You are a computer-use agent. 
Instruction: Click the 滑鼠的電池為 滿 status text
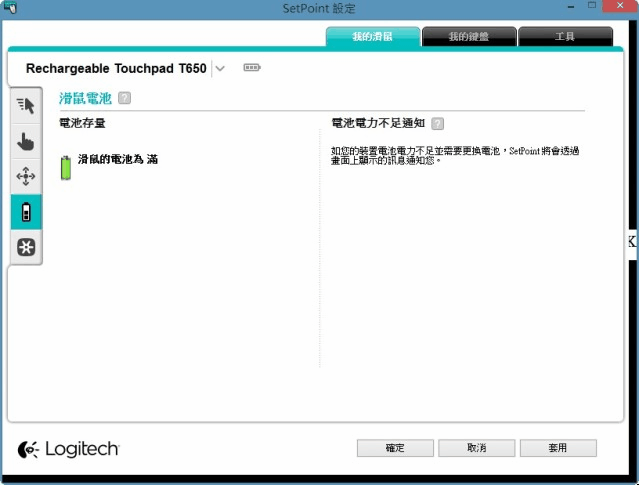point(118,159)
